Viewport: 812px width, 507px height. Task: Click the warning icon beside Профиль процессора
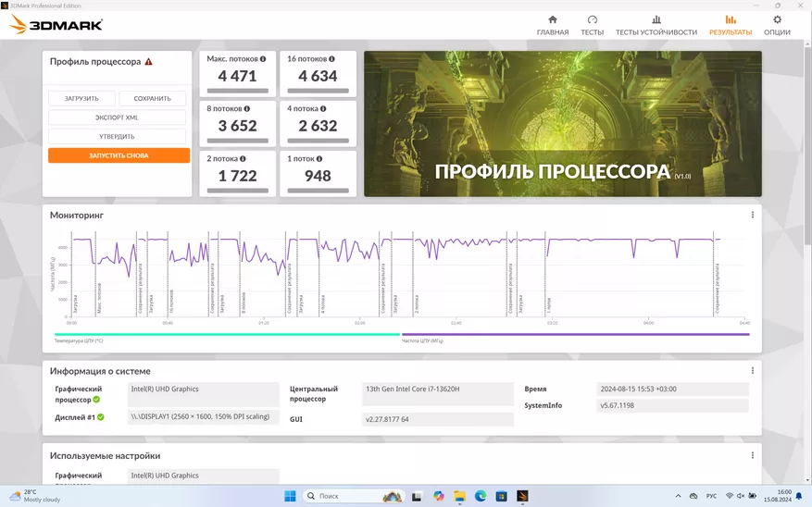coord(148,62)
